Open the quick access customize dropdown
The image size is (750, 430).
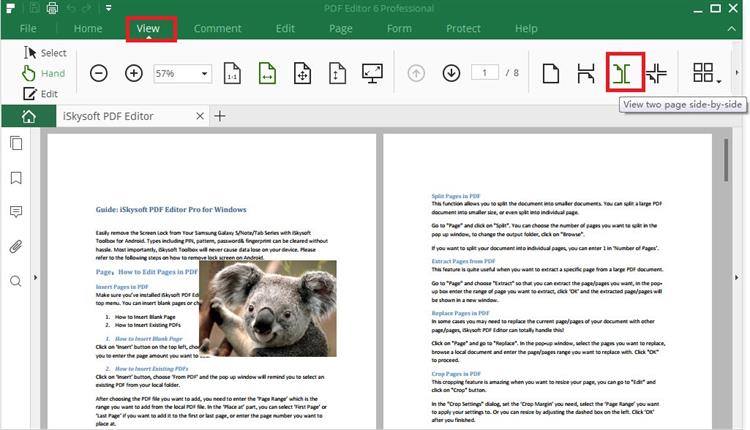point(109,8)
